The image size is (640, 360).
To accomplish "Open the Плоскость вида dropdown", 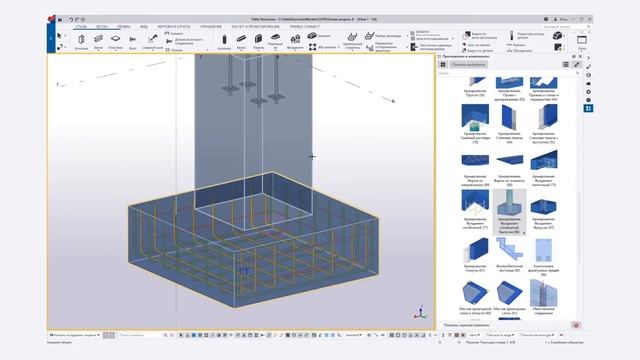I will (x=499, y=335).
